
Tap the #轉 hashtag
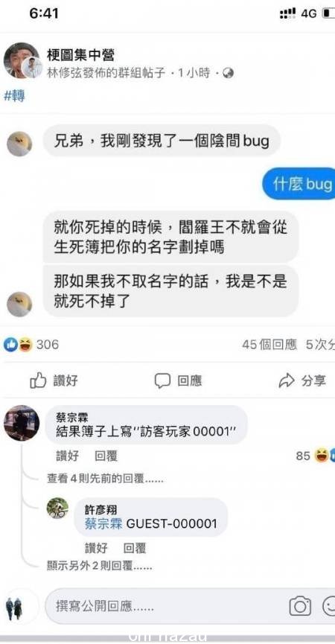pyautogui.click(x=14, y=96)
